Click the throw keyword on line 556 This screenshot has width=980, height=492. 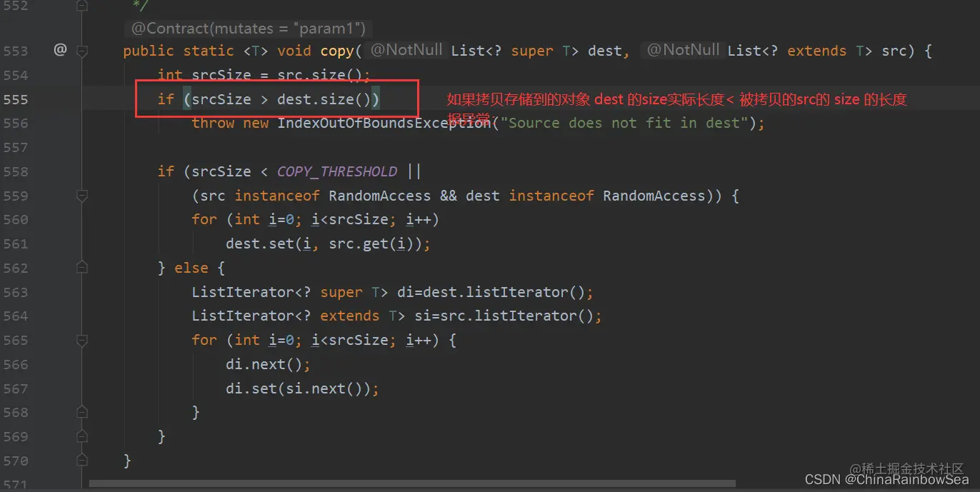coord(213,123)
